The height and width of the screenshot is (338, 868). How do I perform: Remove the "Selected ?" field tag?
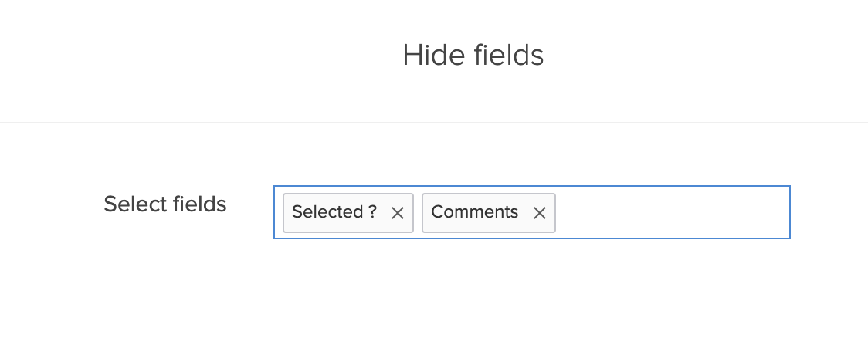point(398,213)
